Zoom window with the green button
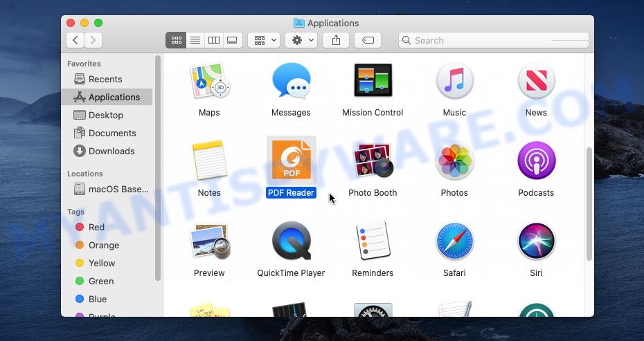The height and width of the screenshot is (341, 644). (x=98, y=23)
